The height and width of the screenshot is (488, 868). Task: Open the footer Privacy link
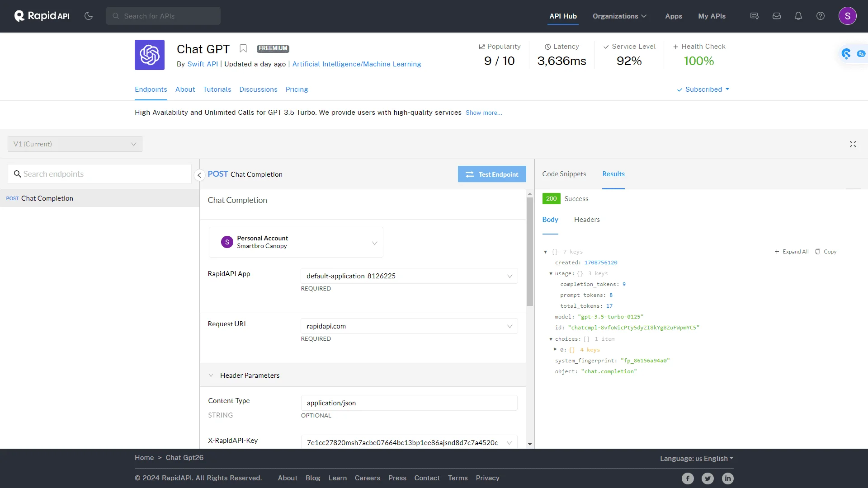point(487,478)
